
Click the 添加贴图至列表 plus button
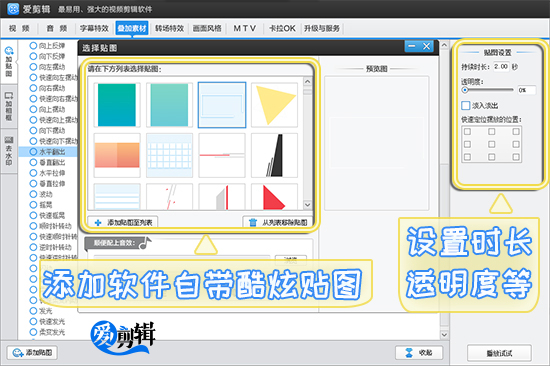pyautogui.click(x=123, y=222)
